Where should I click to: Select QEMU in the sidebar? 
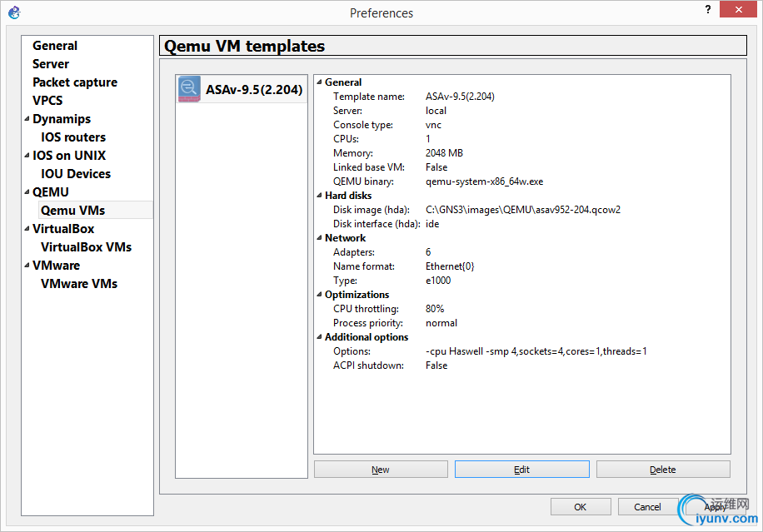point(51,192)
